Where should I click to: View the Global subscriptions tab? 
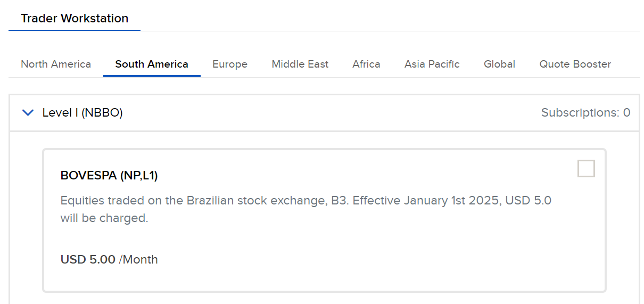click(499, 64)
